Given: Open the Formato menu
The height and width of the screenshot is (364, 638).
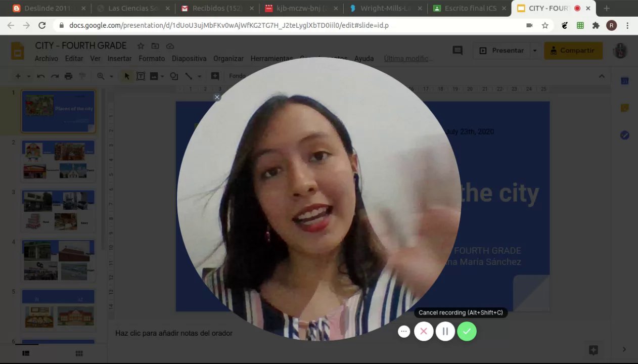Looking at the screenshot, I should point(152,59).
